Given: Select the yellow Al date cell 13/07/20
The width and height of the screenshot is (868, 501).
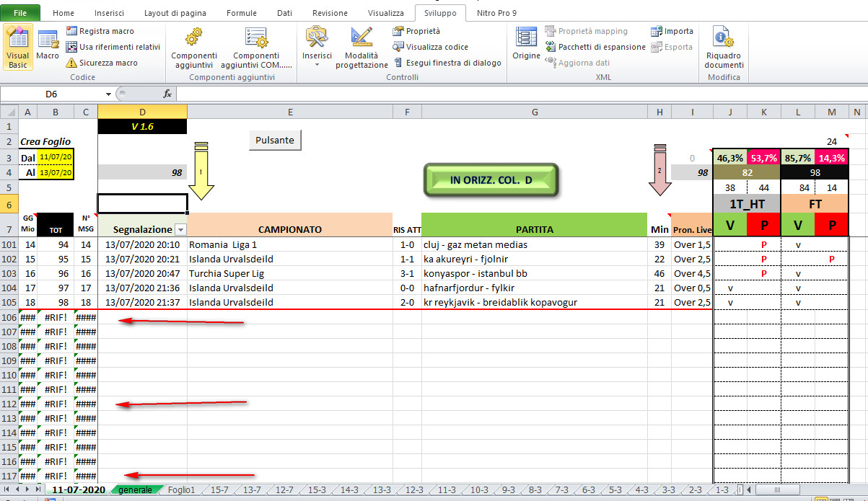Looking at the screenshot, I should [x=56, y=172].
